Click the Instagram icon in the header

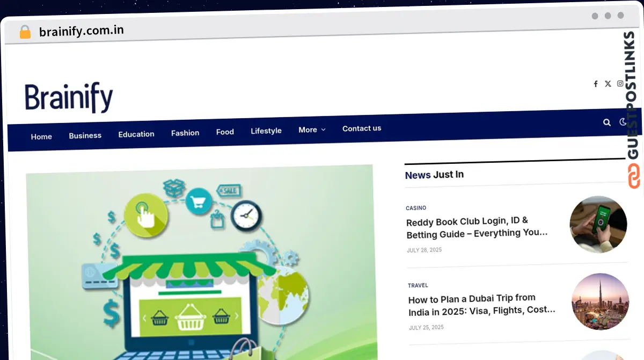pyautogui.click(x=620, y=84)
